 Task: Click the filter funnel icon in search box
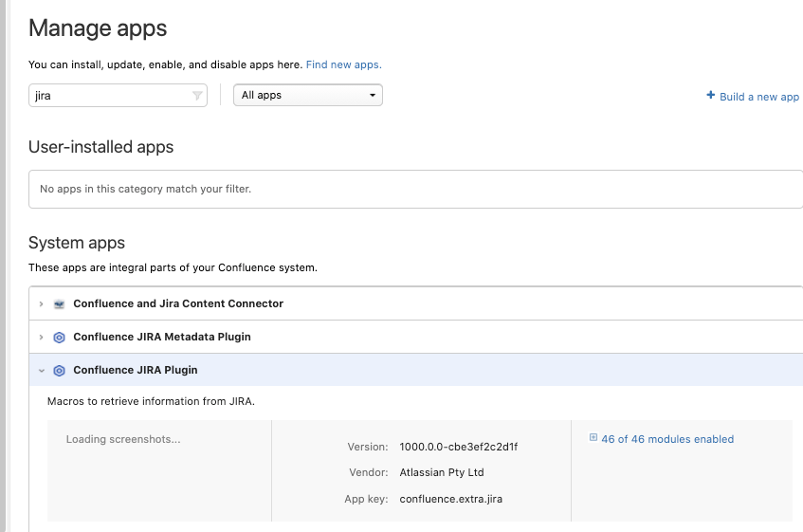197,96
